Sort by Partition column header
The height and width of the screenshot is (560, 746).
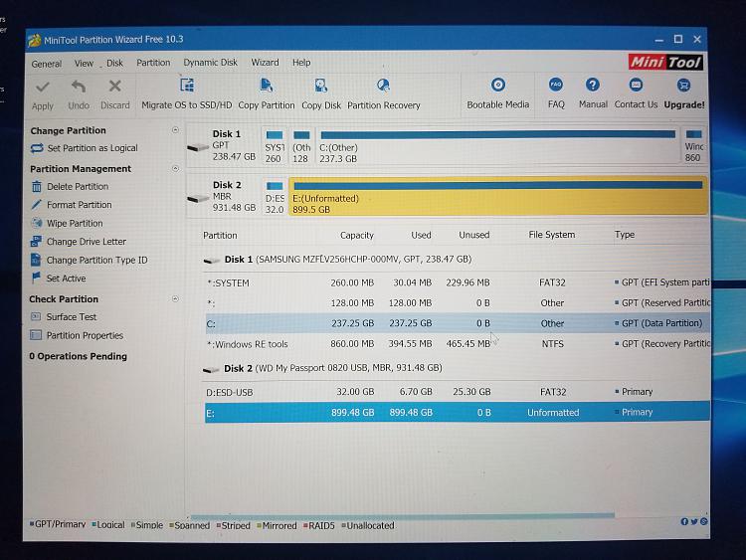coord(220,235)
